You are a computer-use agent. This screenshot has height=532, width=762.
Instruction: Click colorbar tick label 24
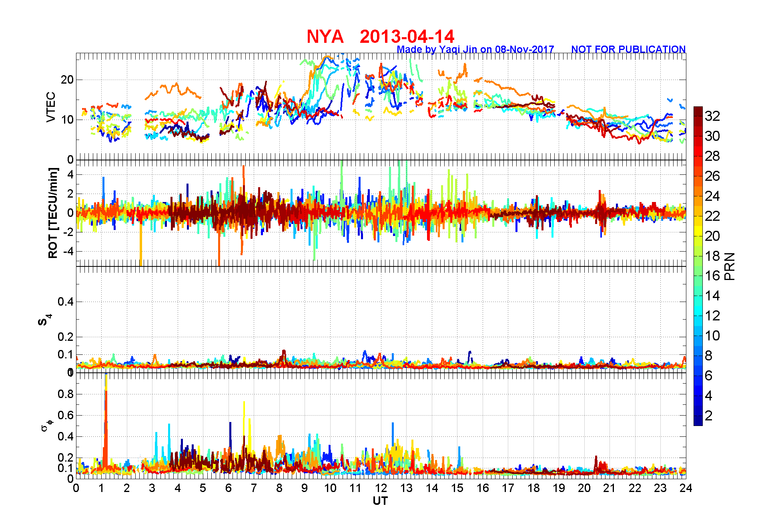712,196
